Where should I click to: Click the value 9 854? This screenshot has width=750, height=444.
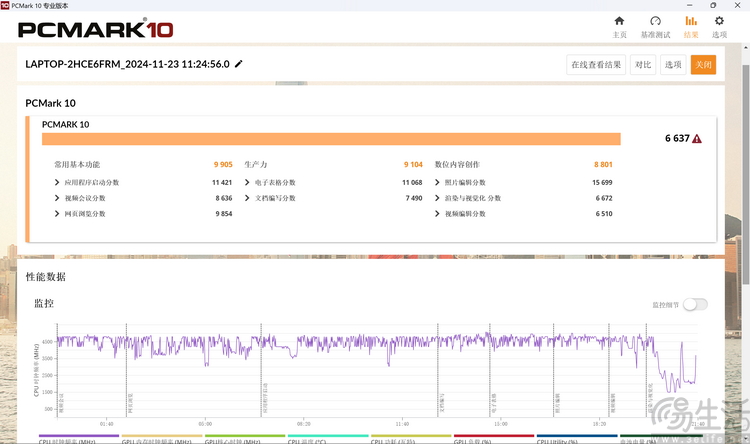[224, 214]
